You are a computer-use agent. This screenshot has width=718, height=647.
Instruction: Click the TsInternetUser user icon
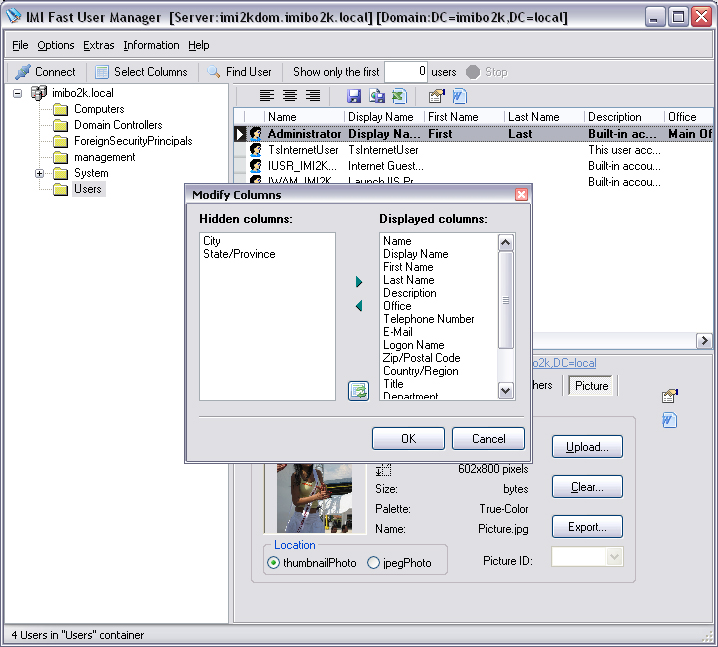pyautogui.click(x=255, y=150)
